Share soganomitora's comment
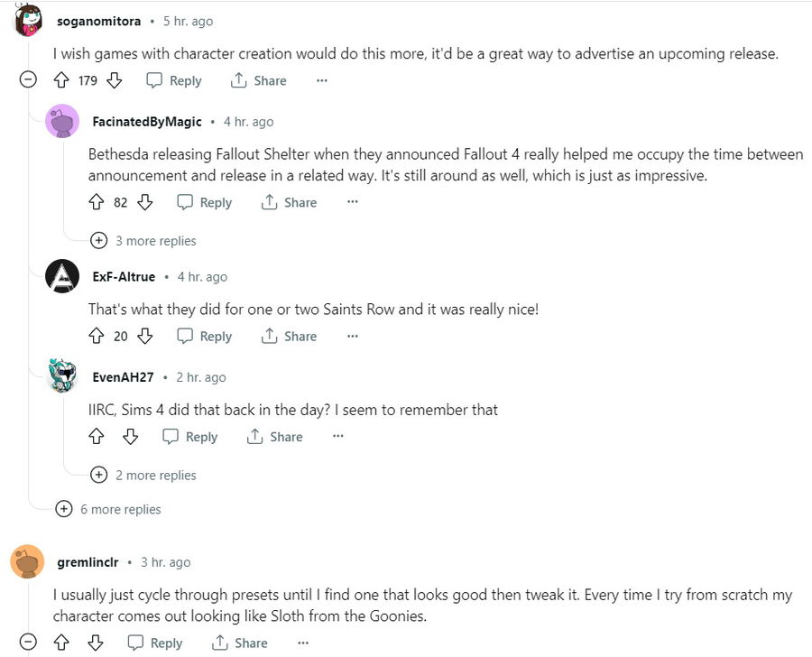 [x=258, y=80]
